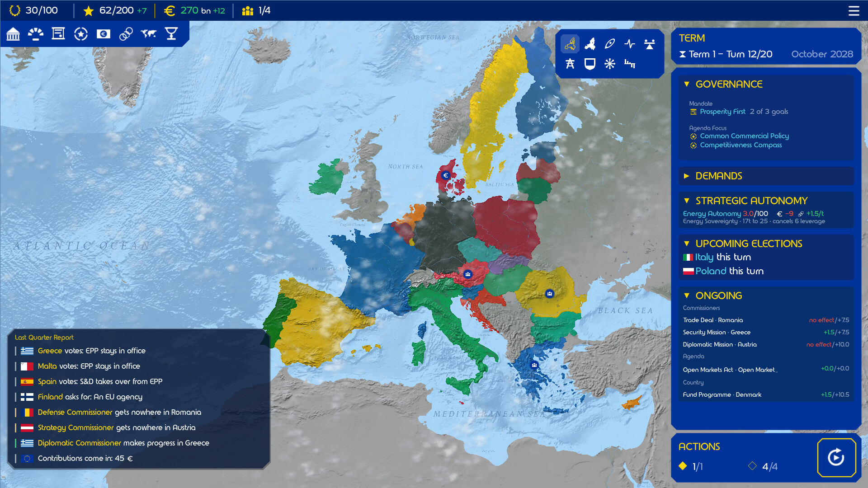Switch to the shield map mode
The width and height of the screenshot is (868, 488).
click(590, 64)
